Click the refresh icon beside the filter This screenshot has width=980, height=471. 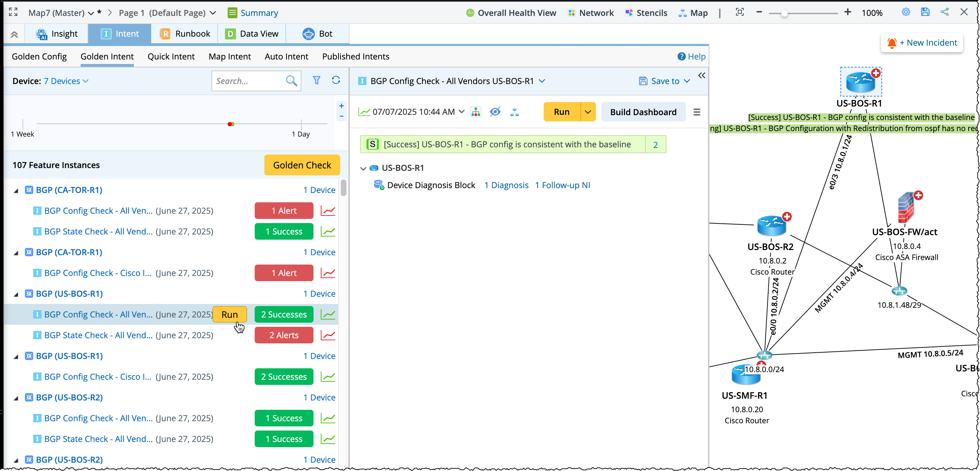coord(336,80)
